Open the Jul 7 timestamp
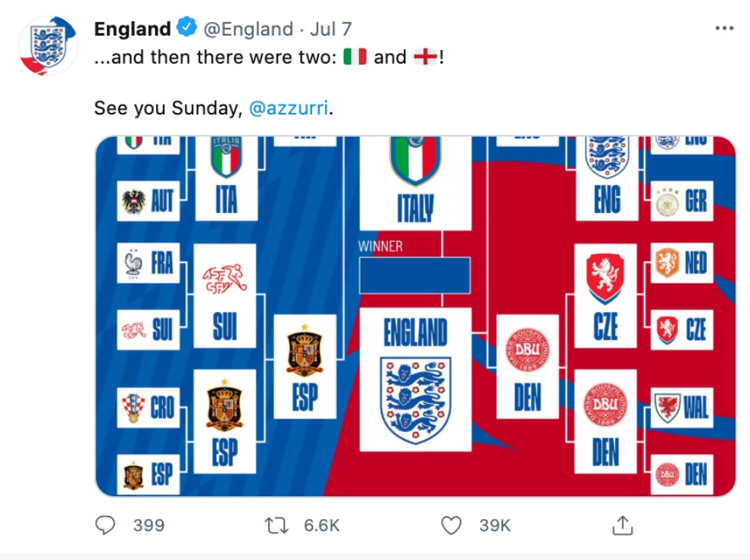Viewport: 750px width, 560px height. pos(330,30)
